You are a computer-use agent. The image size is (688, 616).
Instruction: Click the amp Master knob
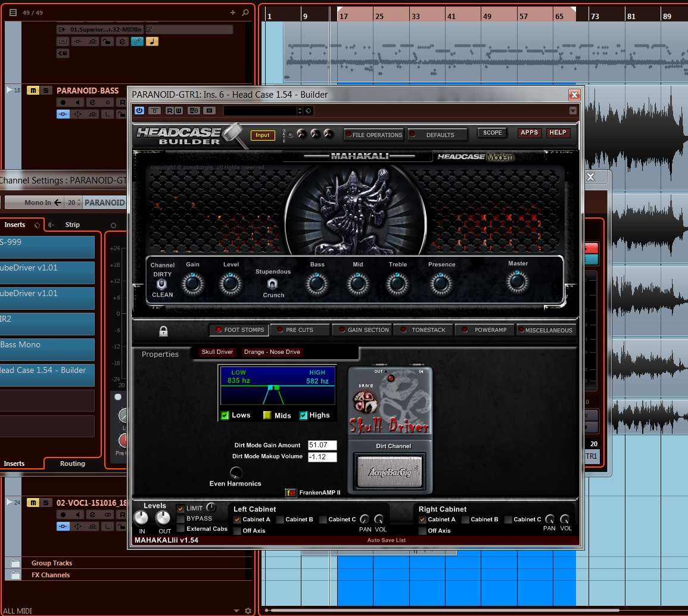(x=517, y=282)
